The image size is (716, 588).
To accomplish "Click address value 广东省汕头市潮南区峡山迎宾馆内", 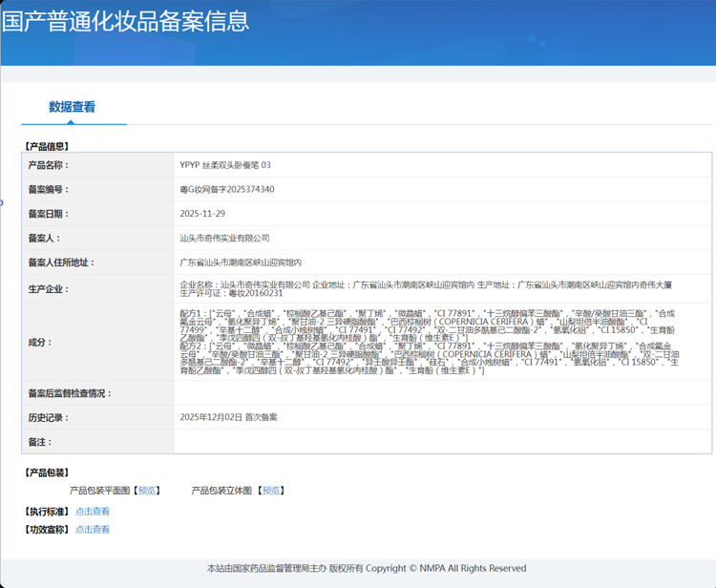I will (x=241, y=262).
